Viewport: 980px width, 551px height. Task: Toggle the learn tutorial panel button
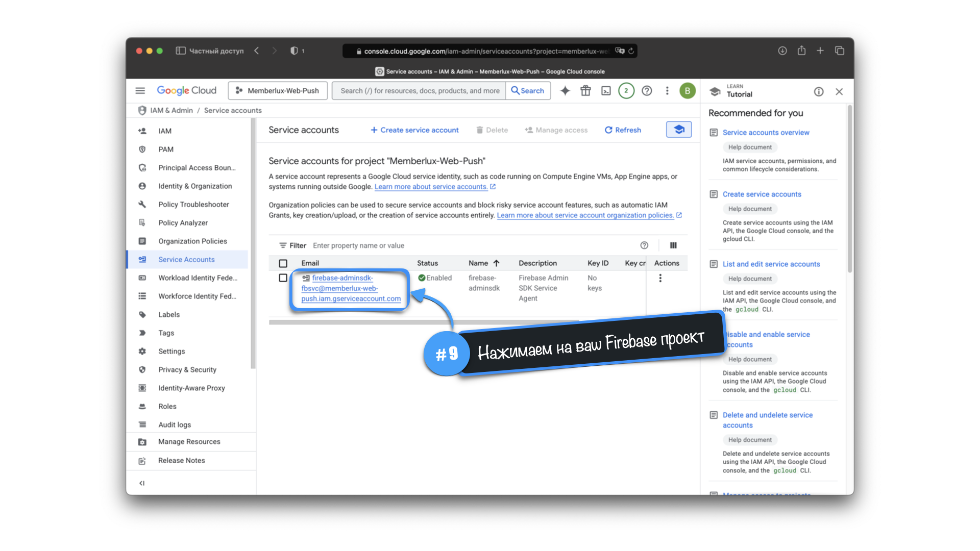(x=679, y=130)
